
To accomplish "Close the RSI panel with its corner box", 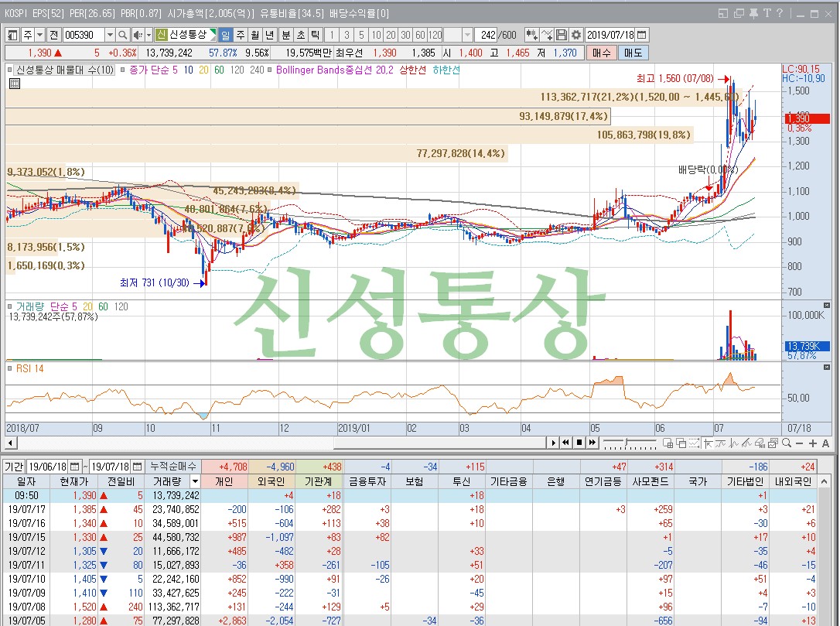I will [827, 367].
